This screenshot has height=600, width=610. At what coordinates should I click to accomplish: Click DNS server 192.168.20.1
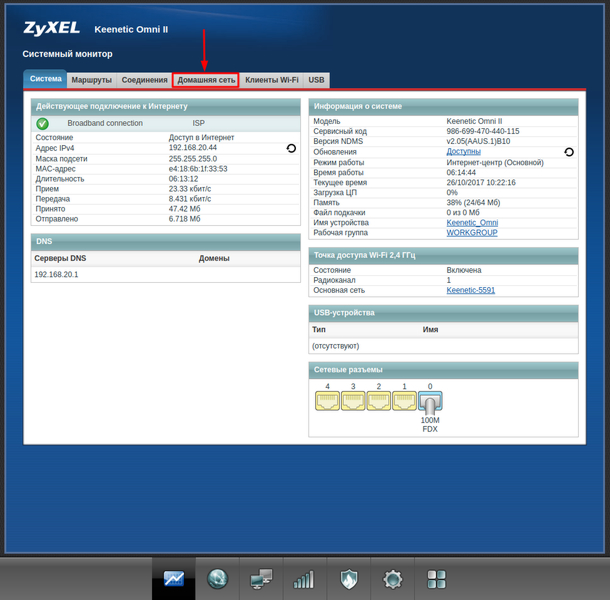pyautogui.click(x=56, y=275)
